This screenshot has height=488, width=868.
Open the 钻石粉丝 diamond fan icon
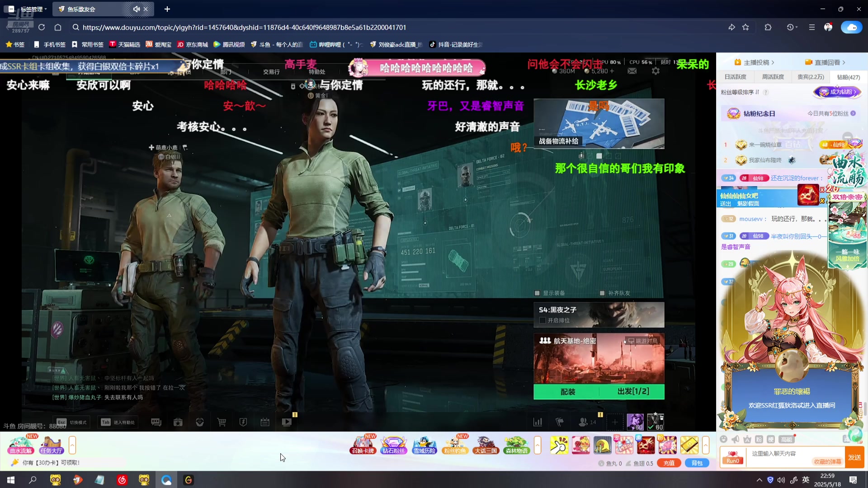pos(394,445)
